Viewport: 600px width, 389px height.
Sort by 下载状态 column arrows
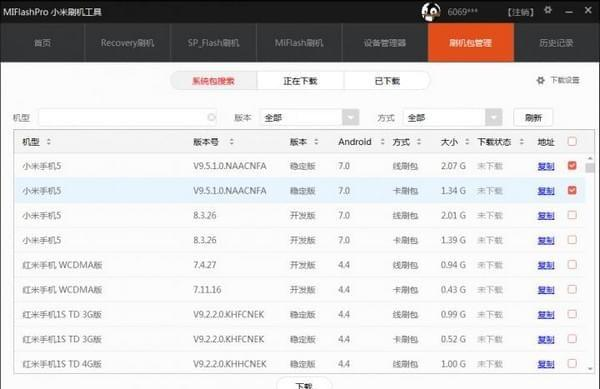pyautogui.click(x=522, y=142)
